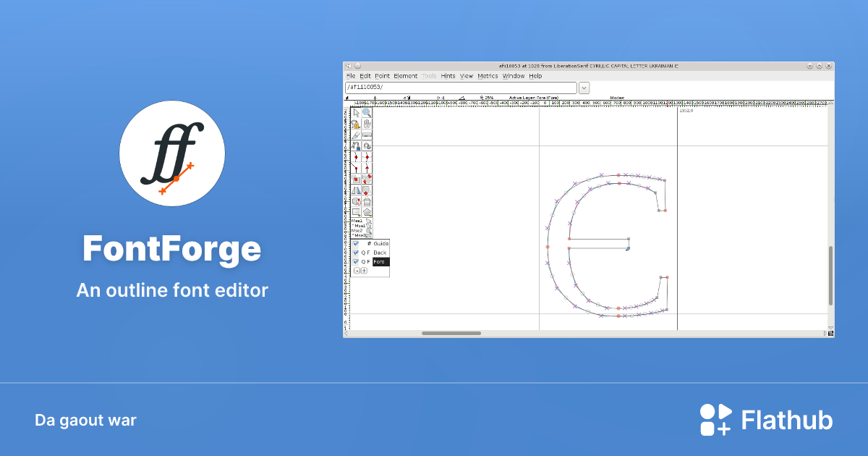868x456 pixels.
Task: Activate the Magnify zoom tool
Action: (367, 112)
